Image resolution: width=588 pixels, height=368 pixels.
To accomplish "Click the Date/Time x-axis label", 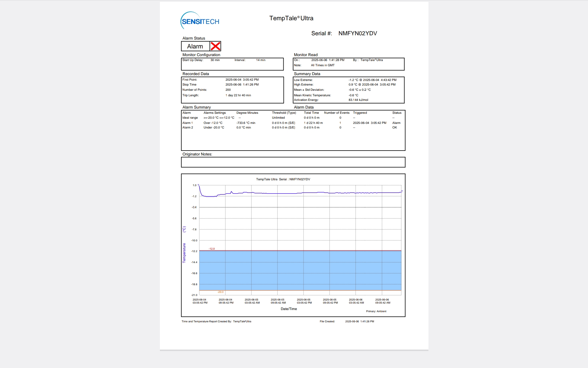I will 289,309.
